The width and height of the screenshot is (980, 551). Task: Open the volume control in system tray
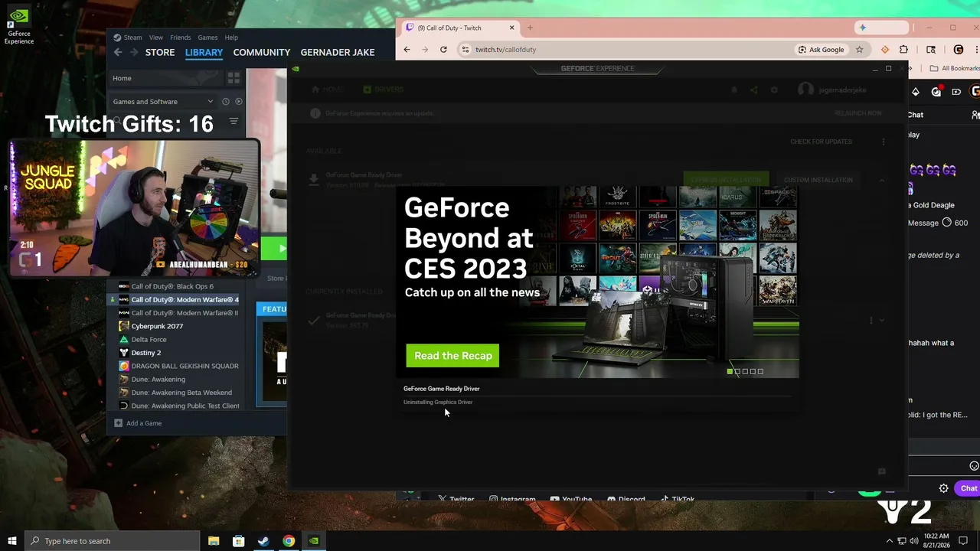pyautogui.click(x=913, y=541)
